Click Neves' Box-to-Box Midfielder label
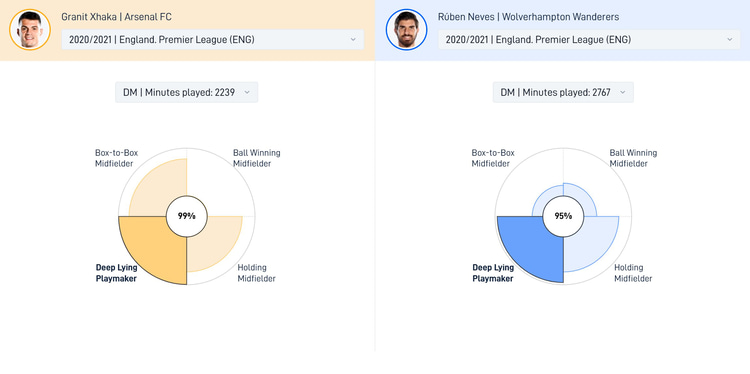This screenshot has height=374, width=750. tap(493, 158)
